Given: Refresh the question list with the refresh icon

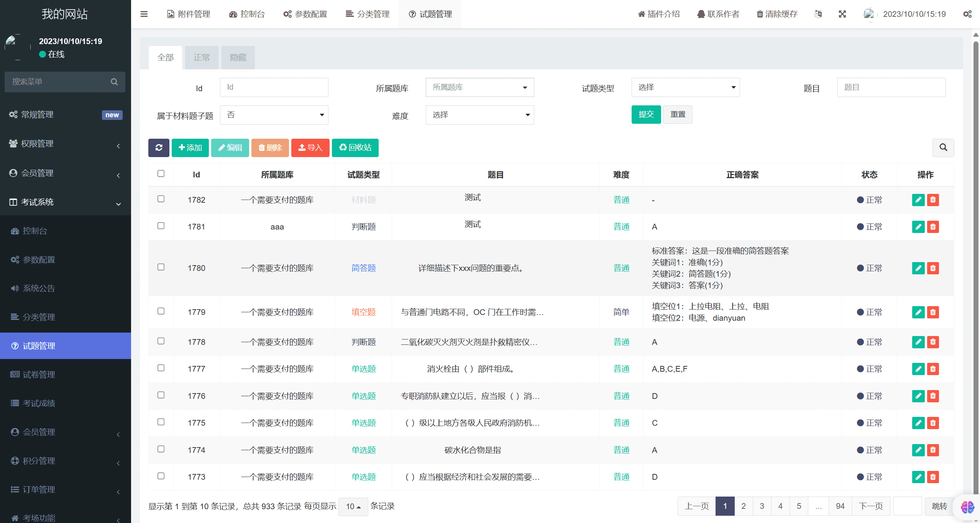Looking at the screenshot, I should coord(159,148).
